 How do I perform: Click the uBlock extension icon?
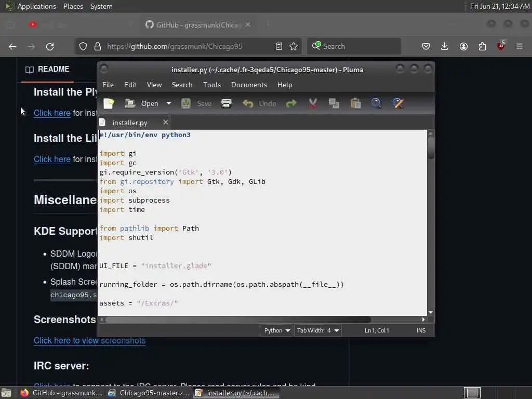click(x=501, y=46)
